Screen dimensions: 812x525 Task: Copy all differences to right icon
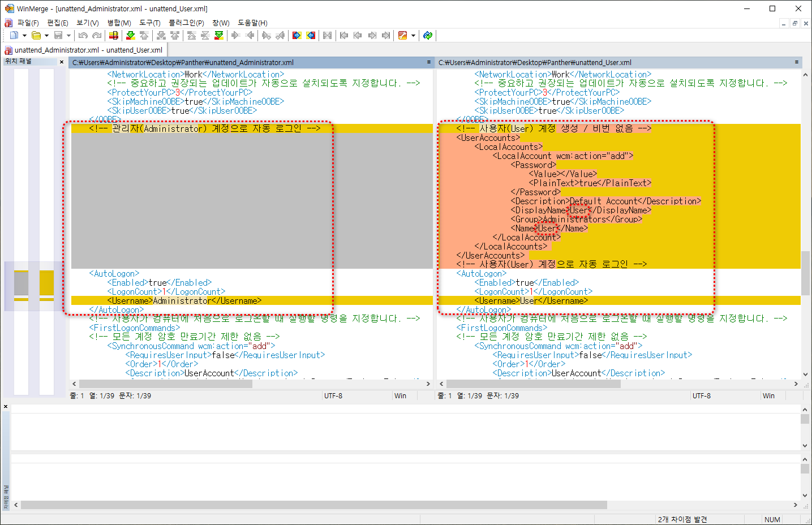297,35
